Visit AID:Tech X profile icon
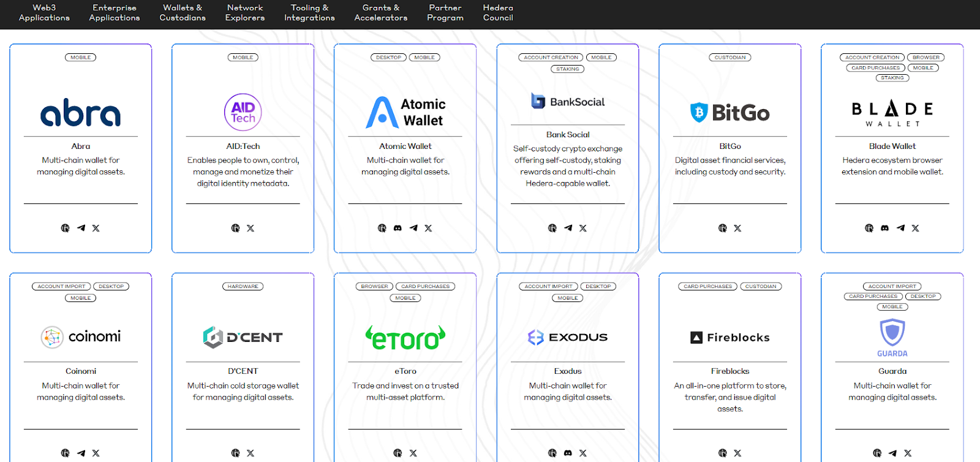The height and width of the screenshot is (462, 980). click(251, 228)
